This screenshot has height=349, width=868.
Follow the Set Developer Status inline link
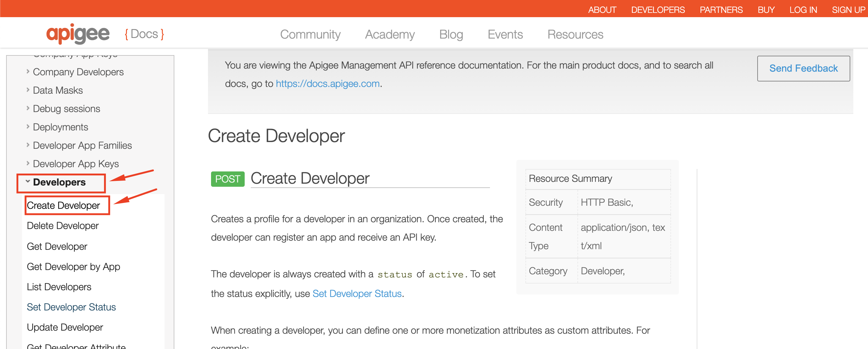tap(357, 294)
